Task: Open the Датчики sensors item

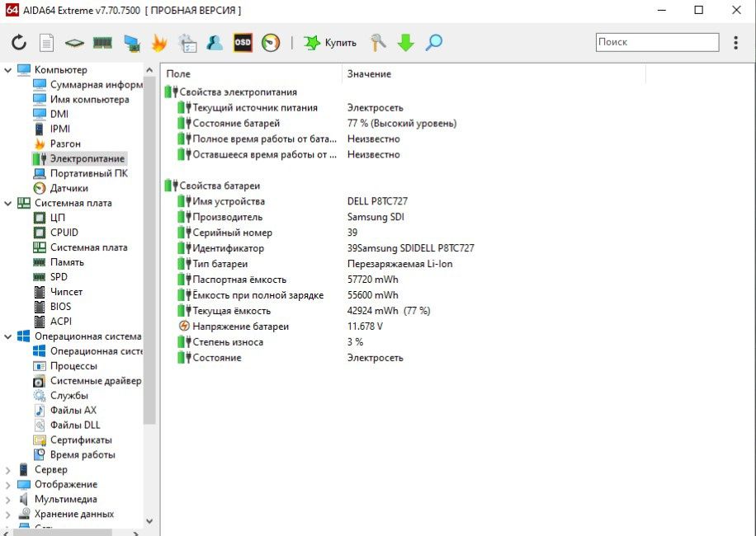Action: coord(60,188)
